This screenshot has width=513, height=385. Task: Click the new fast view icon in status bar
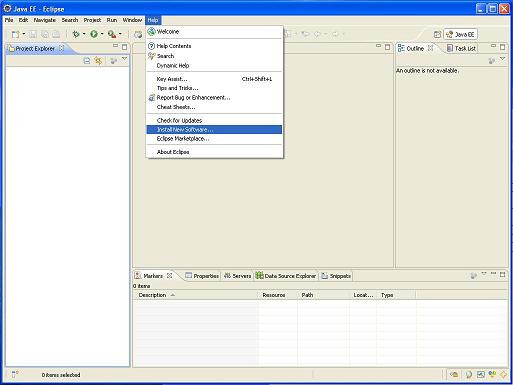coord(15,375)
